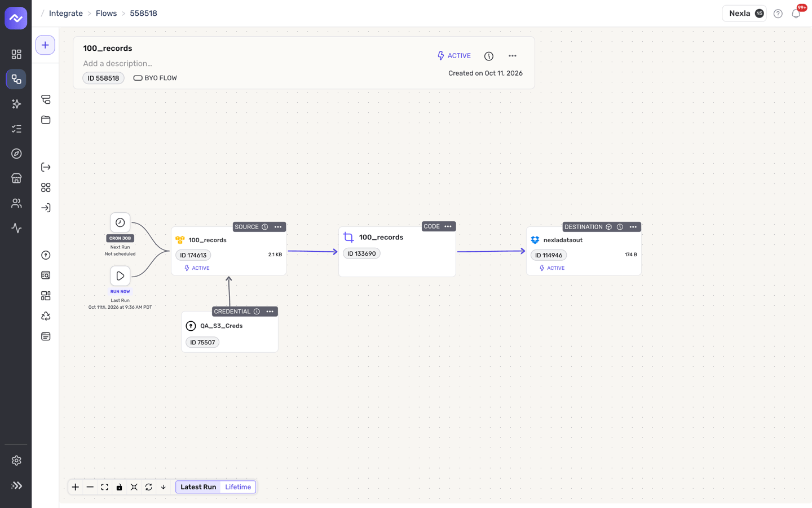The image size is (812, 508).
Task: Zoom in the canvas with plus
Action: [x=75, y=487]
